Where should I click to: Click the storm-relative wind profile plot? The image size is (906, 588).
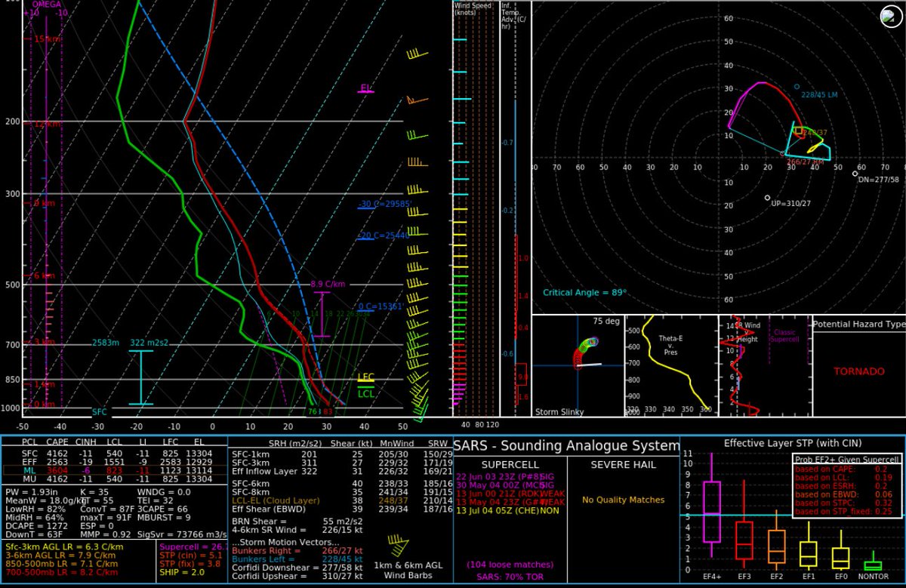(764, 366)
